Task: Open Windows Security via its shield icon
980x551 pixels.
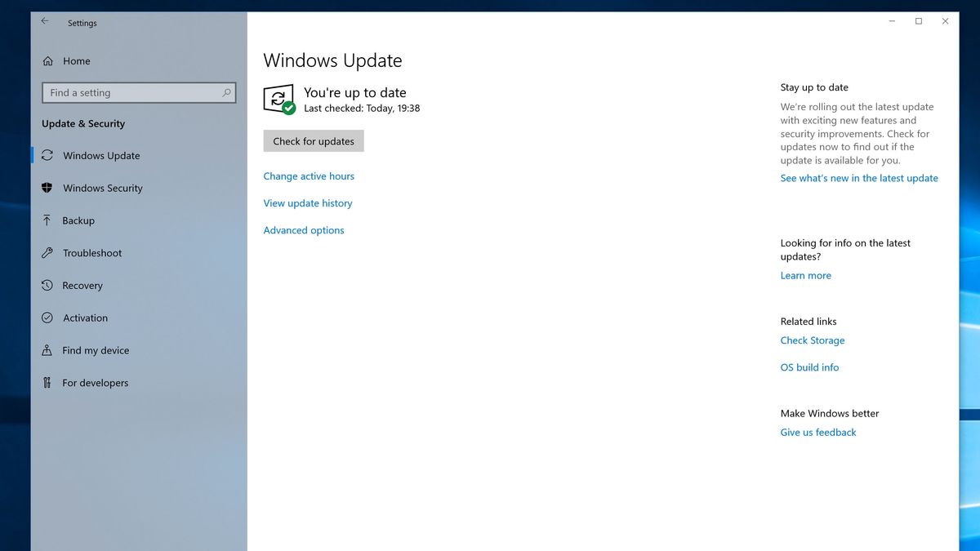Action: tap(49, 188)
